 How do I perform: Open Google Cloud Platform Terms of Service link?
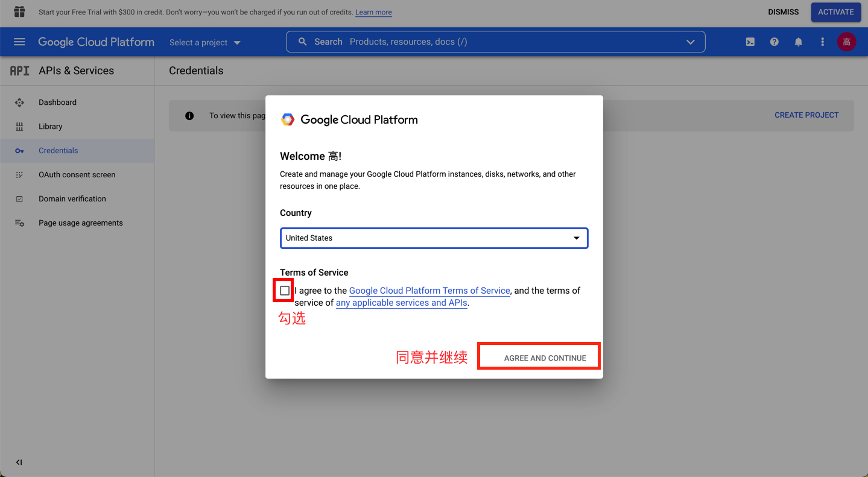[x=429, y=291]
